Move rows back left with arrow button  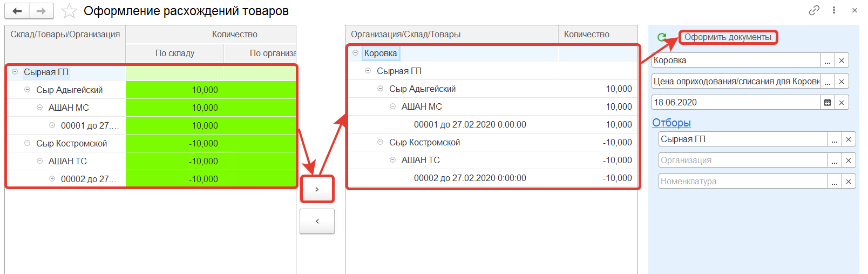pos(317,221)
